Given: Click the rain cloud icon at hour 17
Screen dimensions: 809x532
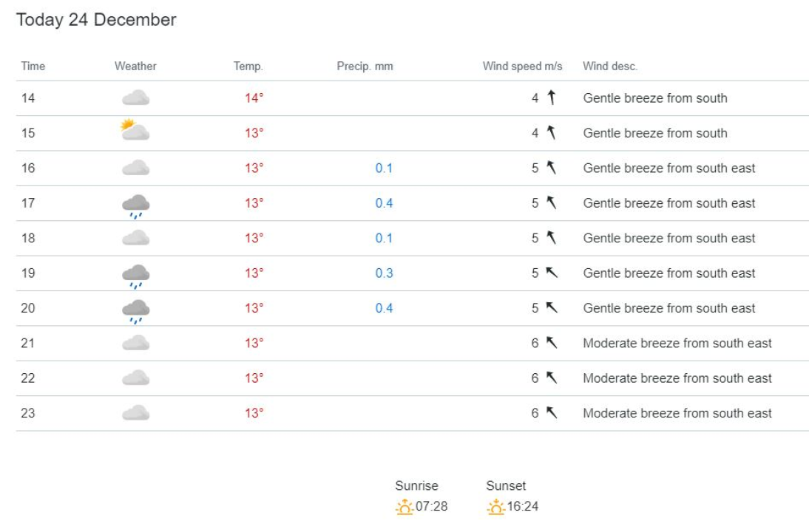Looking at the screenshot, I should point(135,205).
